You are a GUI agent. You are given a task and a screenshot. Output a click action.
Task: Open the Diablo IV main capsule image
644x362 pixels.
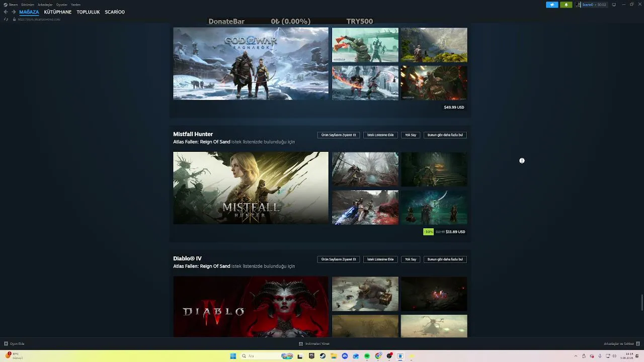click(x=251, y=307)
